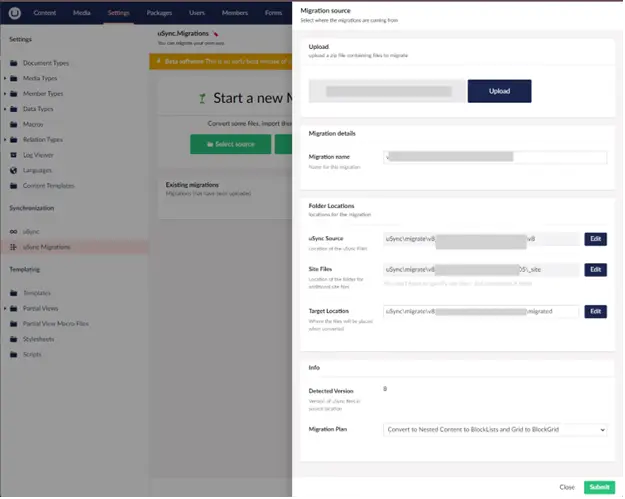Click the Target Location path field
The width and height of the screenshot is (625, 499).
(482, 312)
